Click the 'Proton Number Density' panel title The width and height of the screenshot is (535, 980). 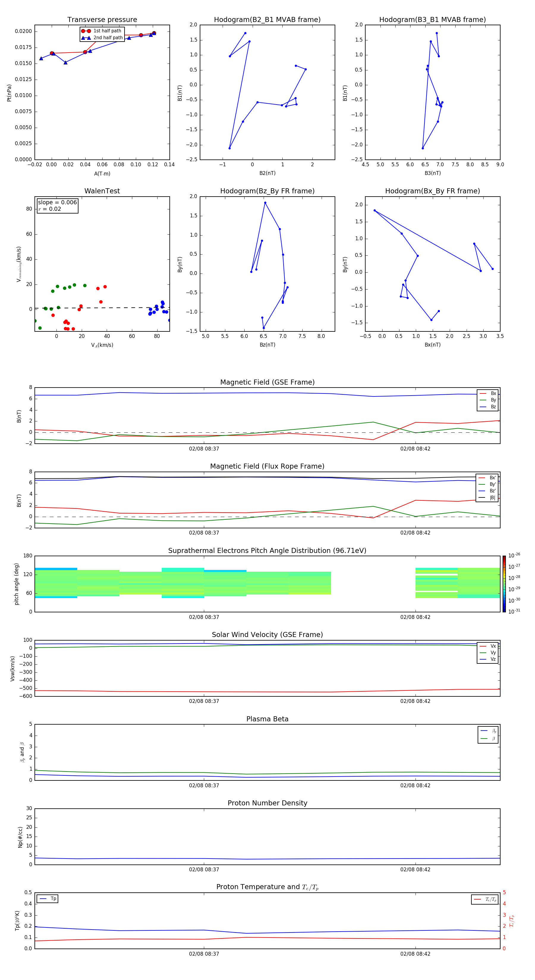(267, 803)
